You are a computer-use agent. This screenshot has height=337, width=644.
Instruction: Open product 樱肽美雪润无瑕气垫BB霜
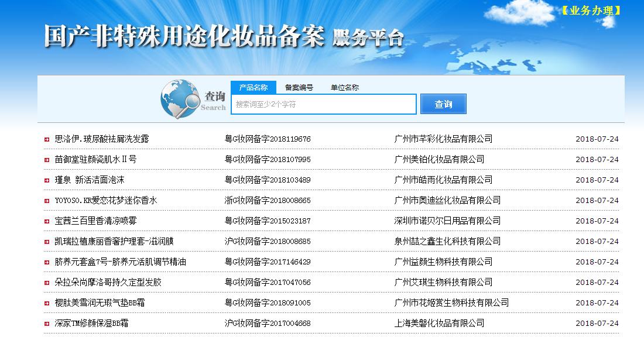pyautogui.click(x=100, y=302)
